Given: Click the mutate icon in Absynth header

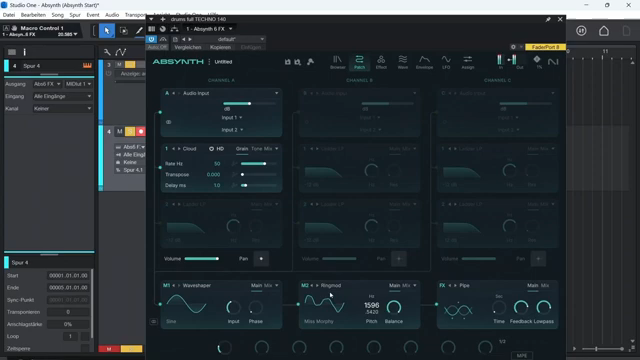Looking at the screenshot, I should tap(311, 62).
